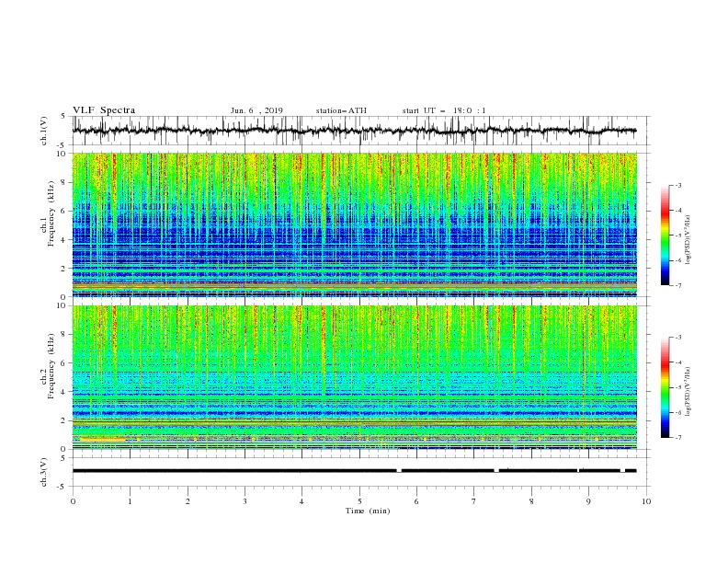This screenshot has height=563, width=728.
Task: Click the log(PSD) label beside ch.2 color bar
Action: [x=688, y=391]
